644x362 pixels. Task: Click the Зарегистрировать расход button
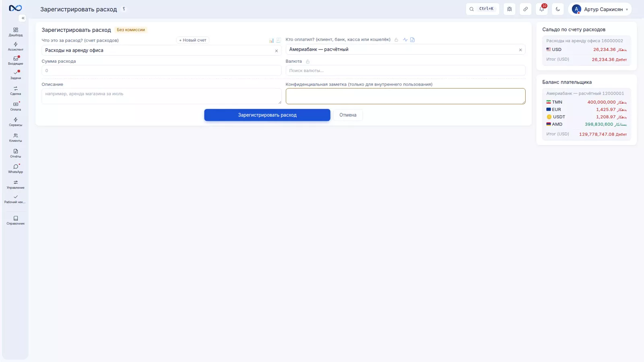pos(267,115)
